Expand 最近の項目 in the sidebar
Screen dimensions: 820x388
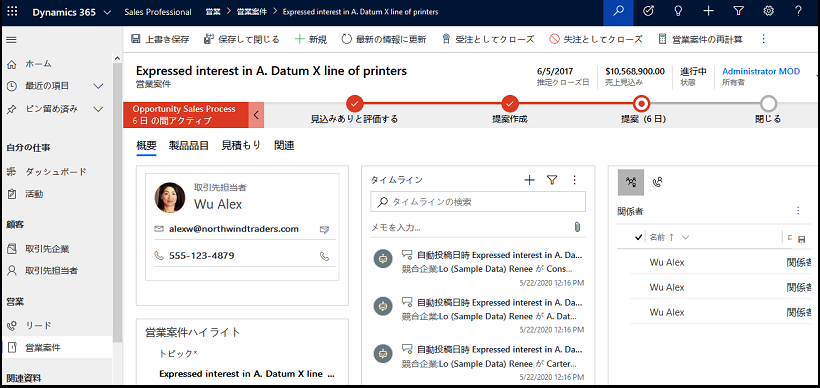98,86
